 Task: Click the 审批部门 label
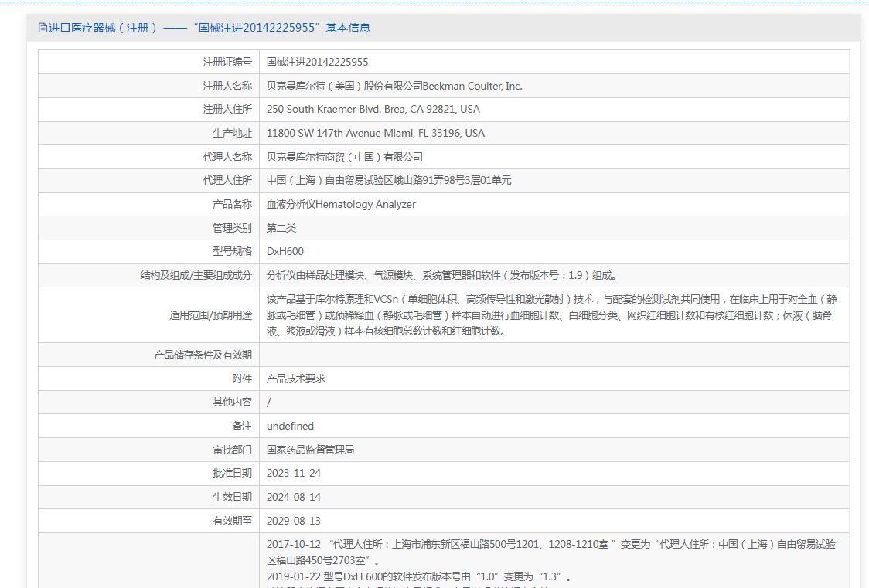point(232,450)
